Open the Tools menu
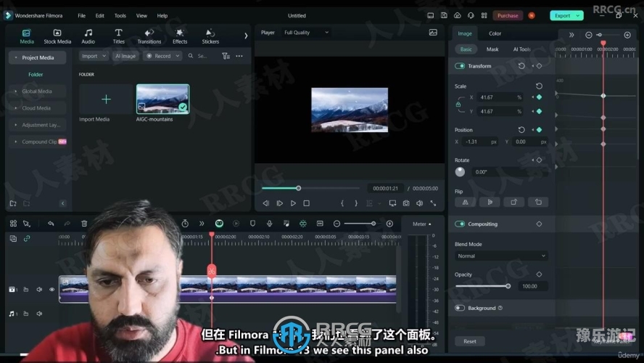The image size is (644, 363). (x=120, y=16)
